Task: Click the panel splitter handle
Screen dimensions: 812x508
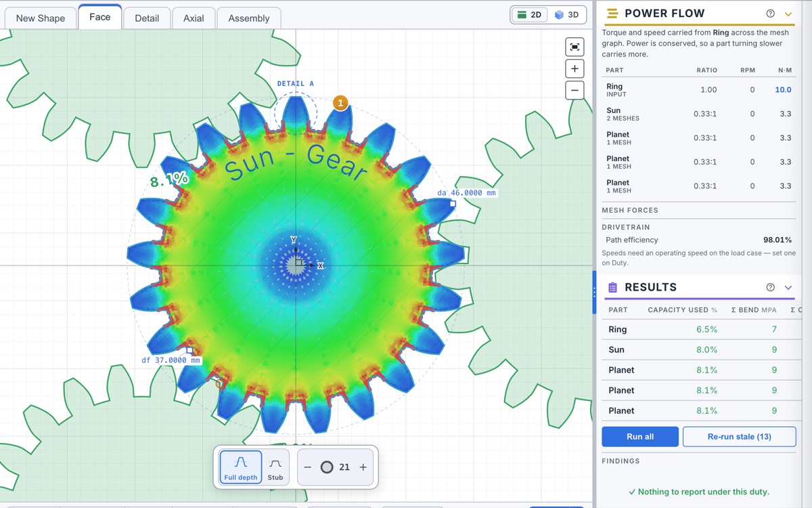Action: tap(594, 292)
